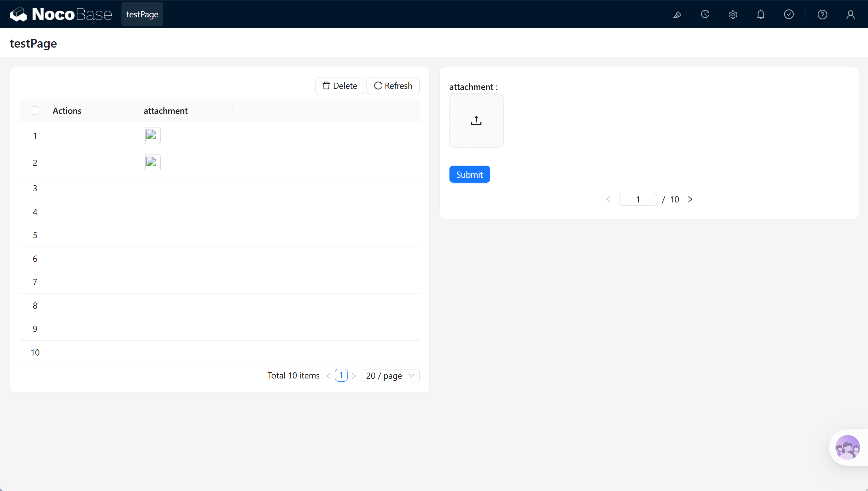Screen dimensions: 868x491
Task: Click the testPage page title
Action: tap(33, 43)
